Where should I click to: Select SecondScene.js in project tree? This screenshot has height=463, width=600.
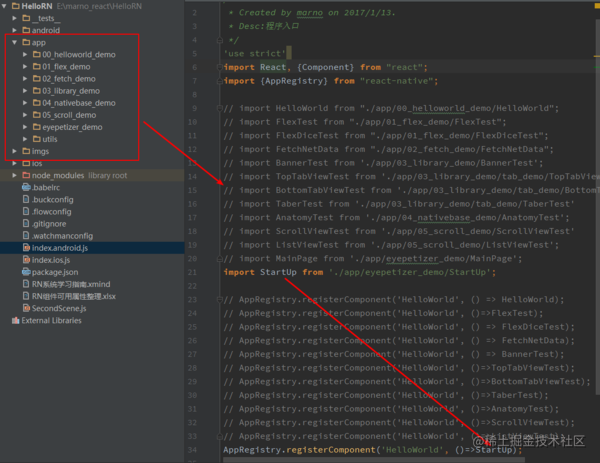point(59,308)
